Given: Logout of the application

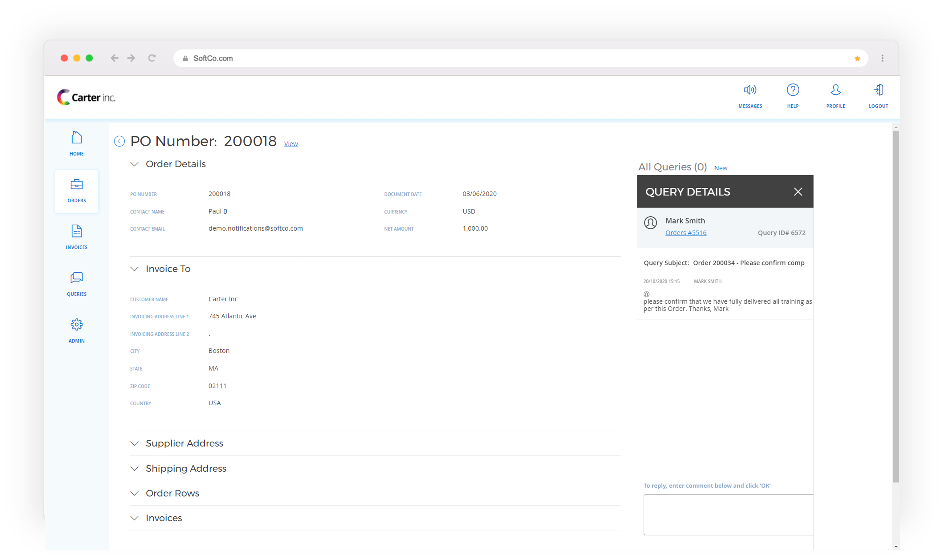Looking at the screenshot, I should (878, 95).
